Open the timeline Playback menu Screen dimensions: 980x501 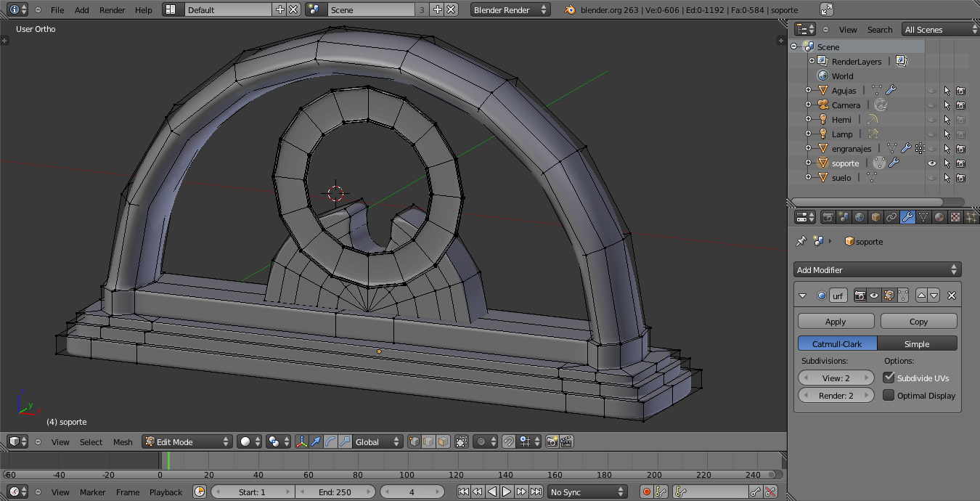point(166,492)
